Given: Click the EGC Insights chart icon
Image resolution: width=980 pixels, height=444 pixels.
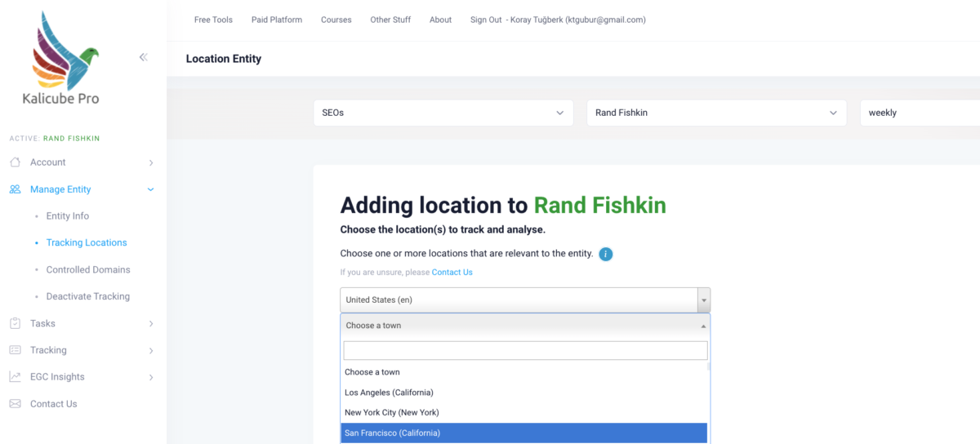Looking at the screenshot, I should 15,377.
